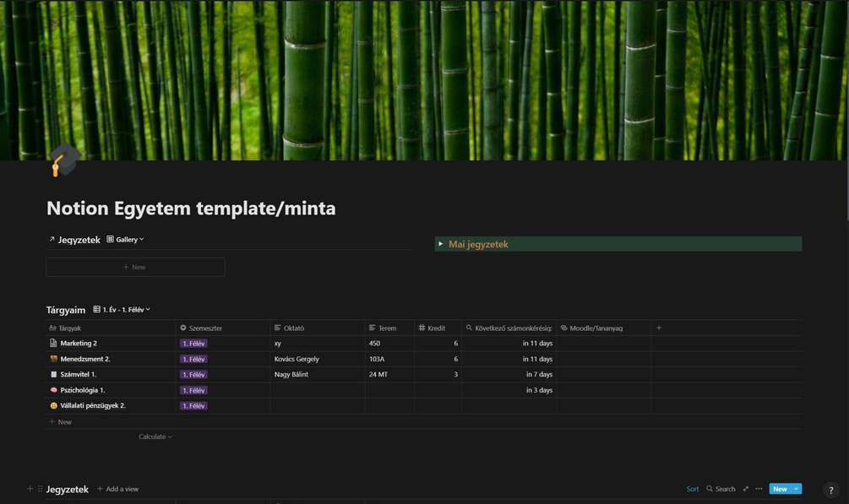Screen dimensions: 849x504
Task: Click the drag handle beside Jegyzetek heading
Action: coord(40,489)
